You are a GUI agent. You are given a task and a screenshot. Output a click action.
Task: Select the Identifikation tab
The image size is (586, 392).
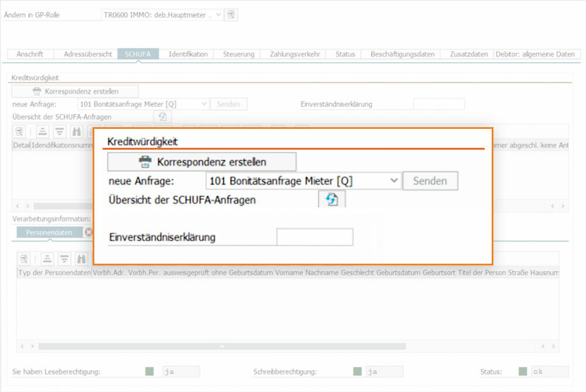[188, 54]
